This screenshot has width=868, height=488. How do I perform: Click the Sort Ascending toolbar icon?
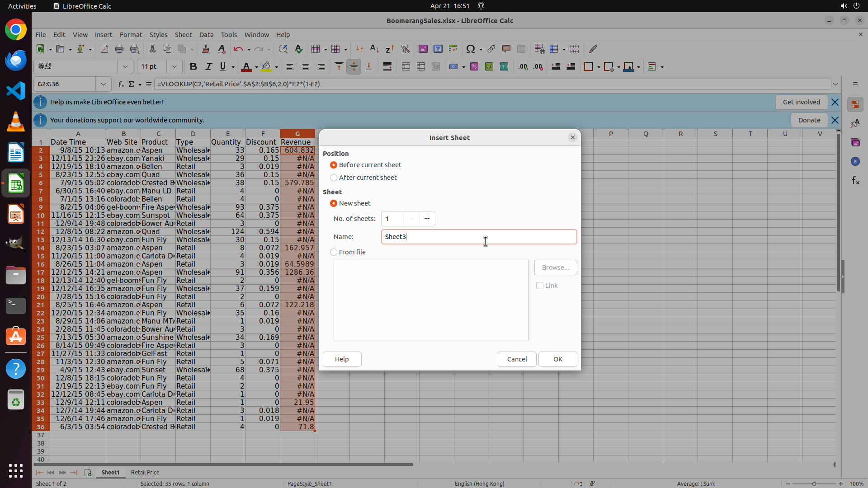374,49
